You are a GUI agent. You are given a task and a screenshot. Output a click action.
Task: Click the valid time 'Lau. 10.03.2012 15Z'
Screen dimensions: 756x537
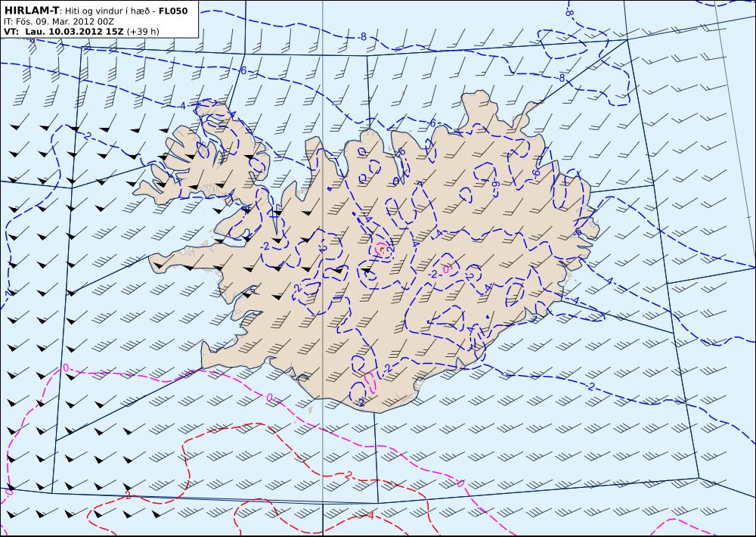click(74, 31)
